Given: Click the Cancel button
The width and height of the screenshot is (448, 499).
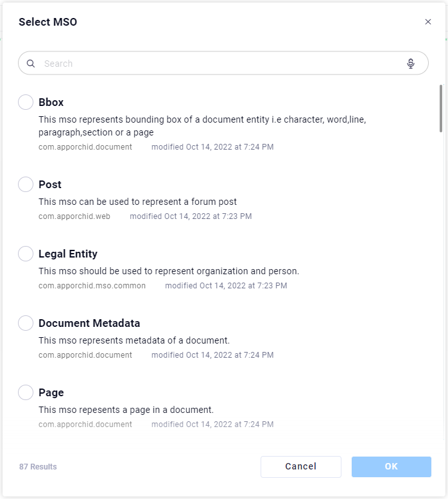Looking at the screenshot, I should click(x=300, y=467).
